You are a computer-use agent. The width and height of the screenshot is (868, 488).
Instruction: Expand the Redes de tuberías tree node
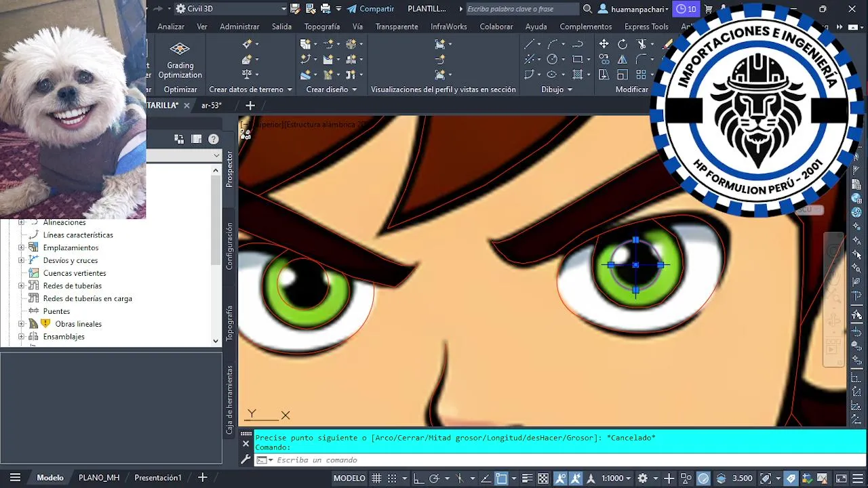click(21, 286)
